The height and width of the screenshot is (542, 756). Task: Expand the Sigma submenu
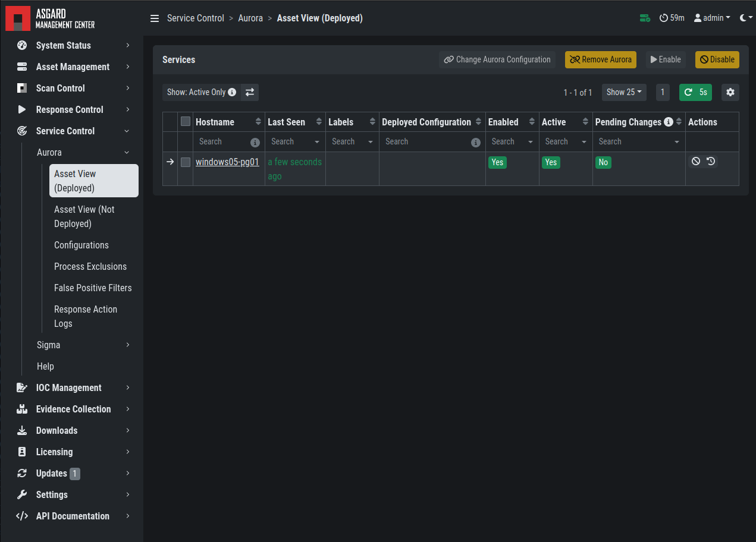point(127,345)
